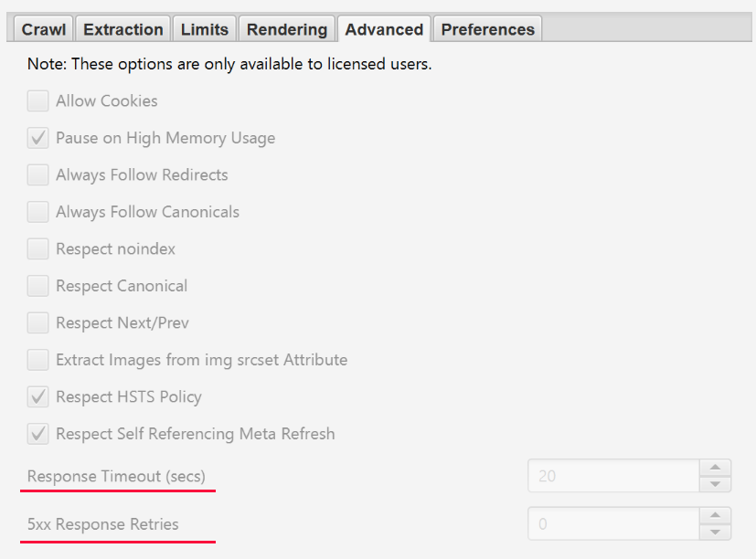Enable Always Follow Canonicals option
756x559 pixels.
click(x=38, y=212)
